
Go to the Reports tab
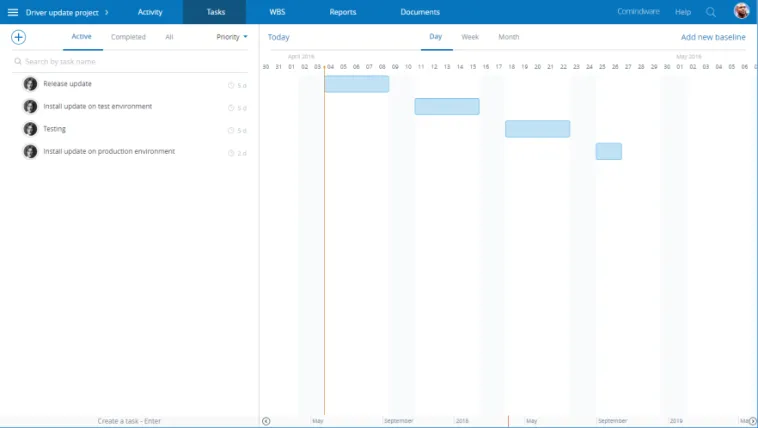pos(343,12)
